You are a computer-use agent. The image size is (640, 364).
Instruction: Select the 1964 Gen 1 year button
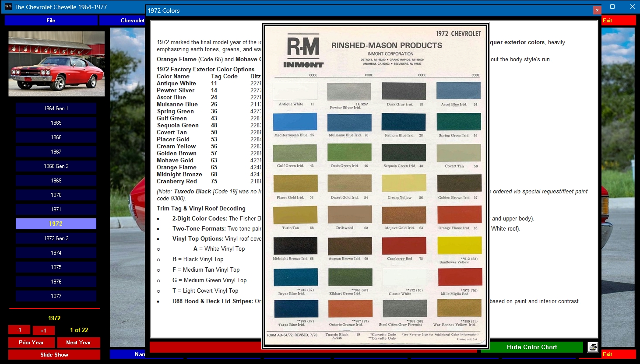[x=56, y=108]
